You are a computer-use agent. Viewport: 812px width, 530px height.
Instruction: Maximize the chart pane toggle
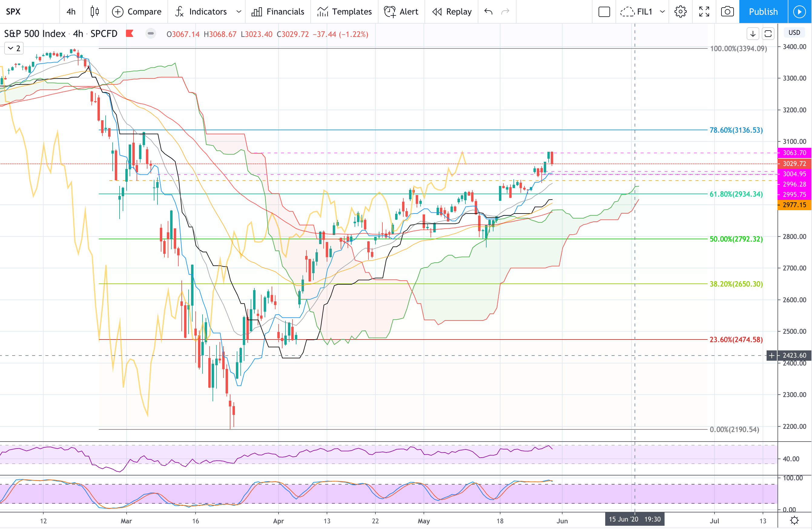tap(768, 33)
